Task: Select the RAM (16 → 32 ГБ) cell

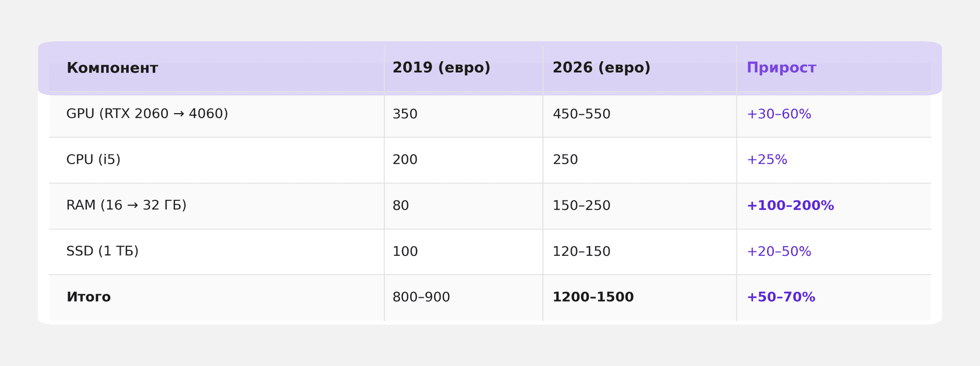Action: (x=126, y=205)
